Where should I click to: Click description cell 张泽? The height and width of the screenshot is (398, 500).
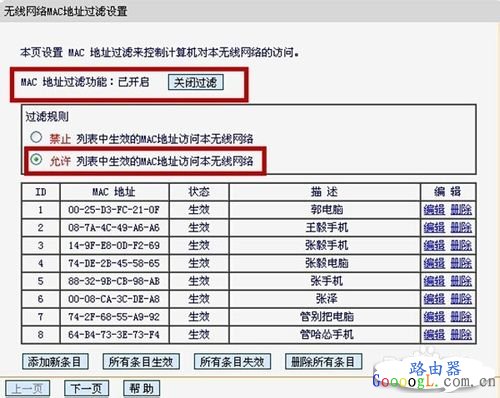pos(326,299)
